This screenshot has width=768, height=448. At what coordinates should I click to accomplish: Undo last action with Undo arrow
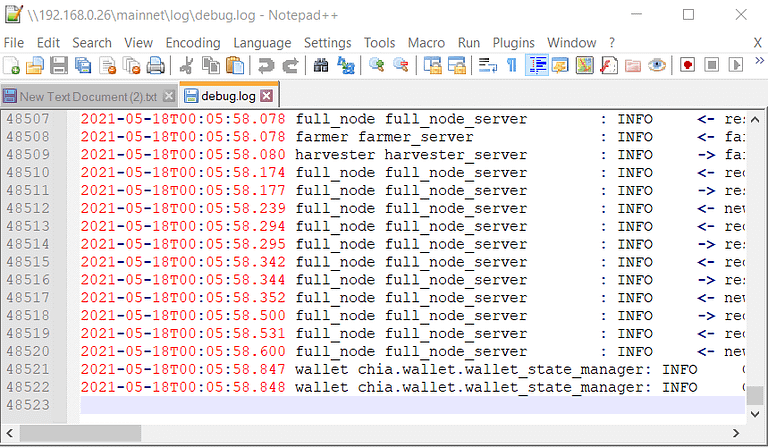point(266,65)
